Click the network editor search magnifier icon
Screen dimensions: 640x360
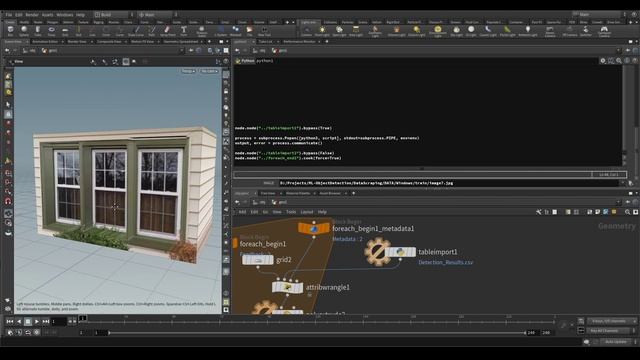click(x=627, y=212)
